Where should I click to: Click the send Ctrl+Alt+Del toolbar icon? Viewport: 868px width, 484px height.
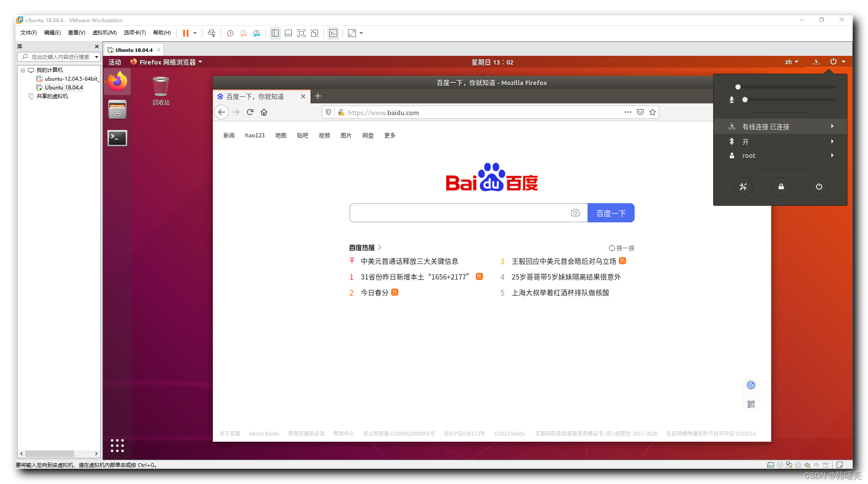(212, 33)
